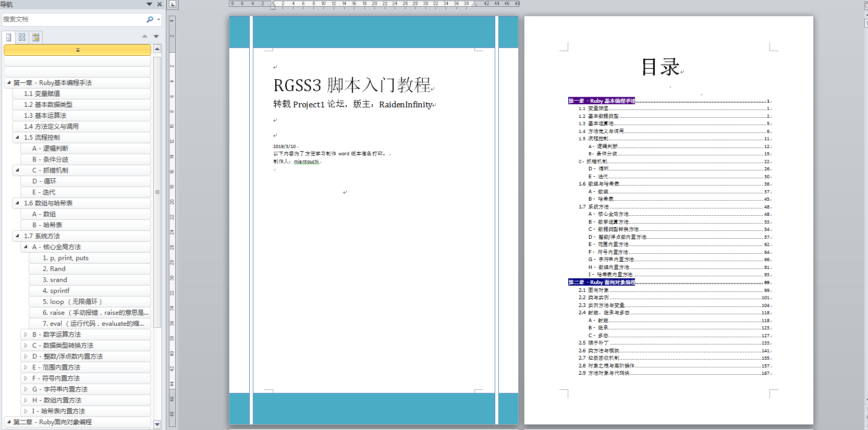Viewport: 868px width, 430px height.
Task: Expand the G - 字符串内置方法 heading
Action: (26, 389)
